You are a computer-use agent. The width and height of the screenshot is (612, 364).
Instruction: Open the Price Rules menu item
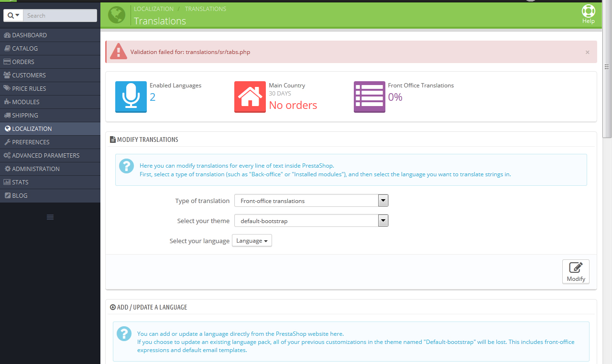(x=50, y=88)
